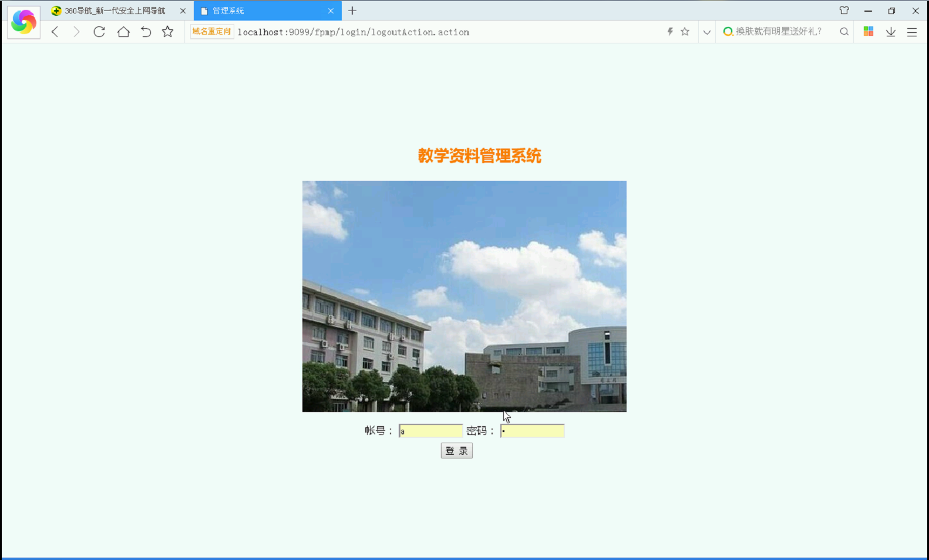929x560 pixels.
Task: Bookmark page with toolbar star icon
Action: tap(168, 32)
